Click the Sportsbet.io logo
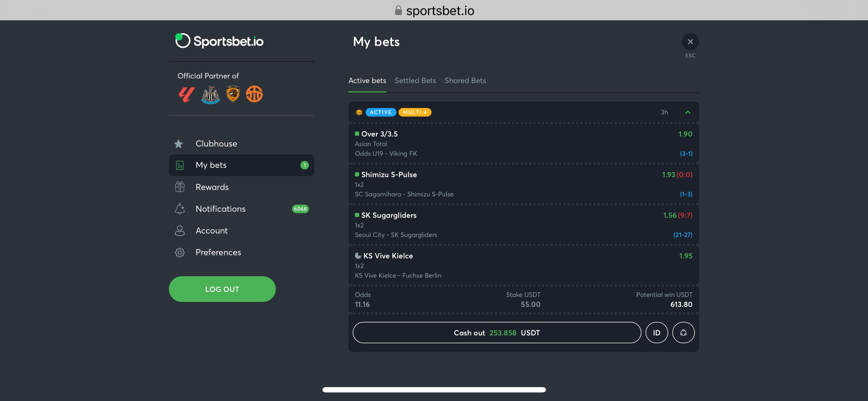This screenshot has width=868, height=401. [219, 41]
